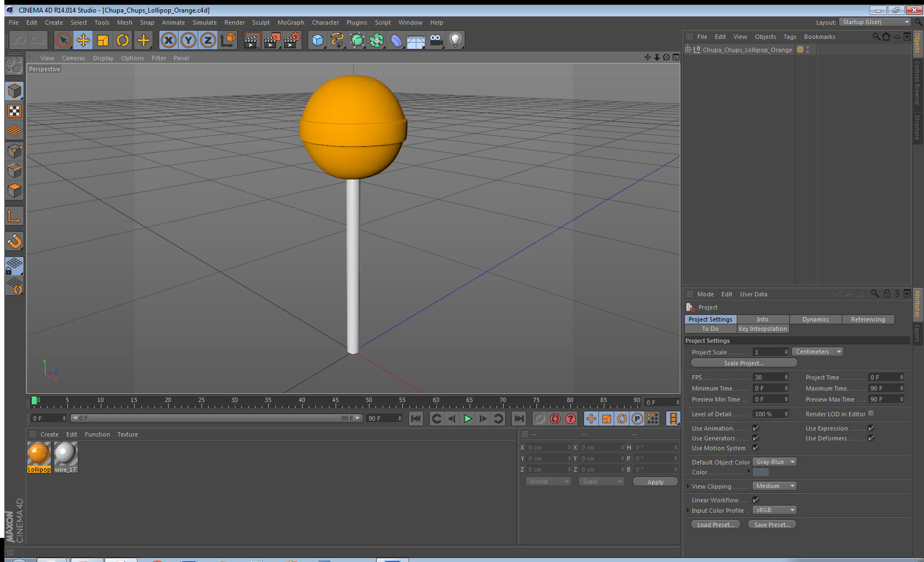Click the Load Preset... button
924x562 pixels.
716,525
